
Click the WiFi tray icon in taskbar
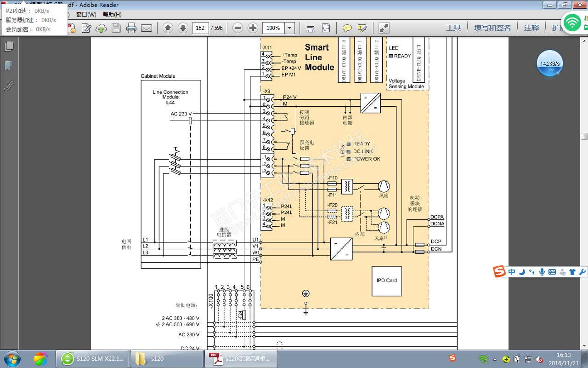[x=483, y=359]
